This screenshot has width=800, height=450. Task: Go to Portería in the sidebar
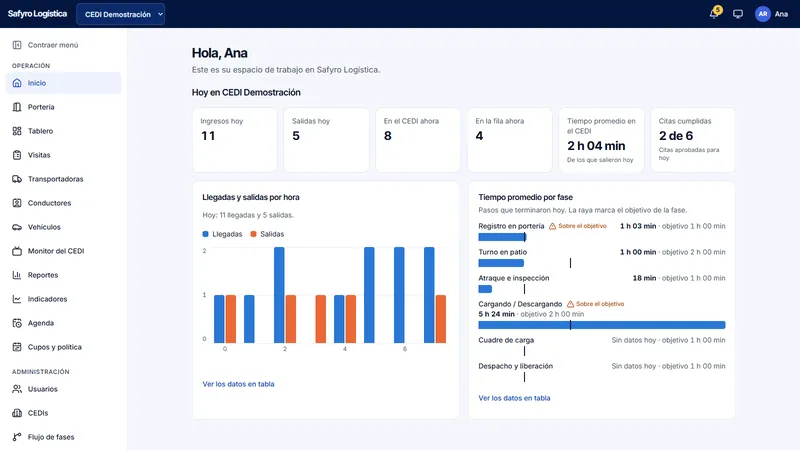[x=63, y=107]
